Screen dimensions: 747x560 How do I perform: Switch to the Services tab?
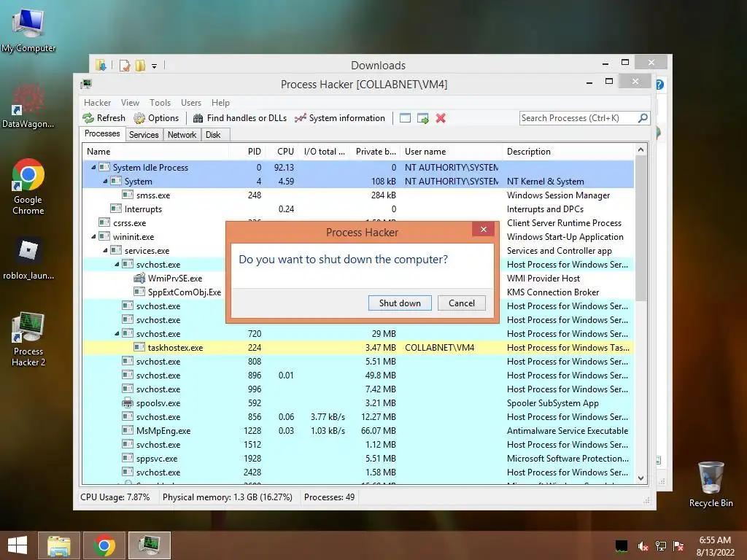[x=144, y=135]
